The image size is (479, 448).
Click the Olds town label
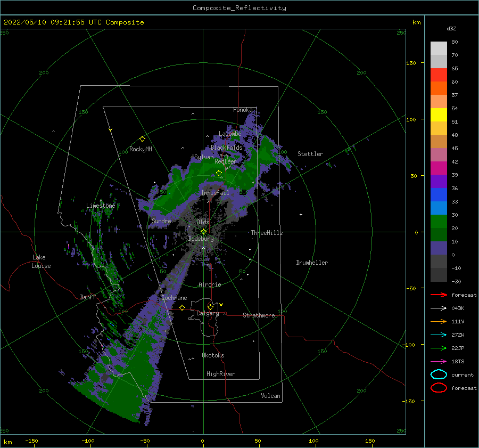(x=203, y=222)
